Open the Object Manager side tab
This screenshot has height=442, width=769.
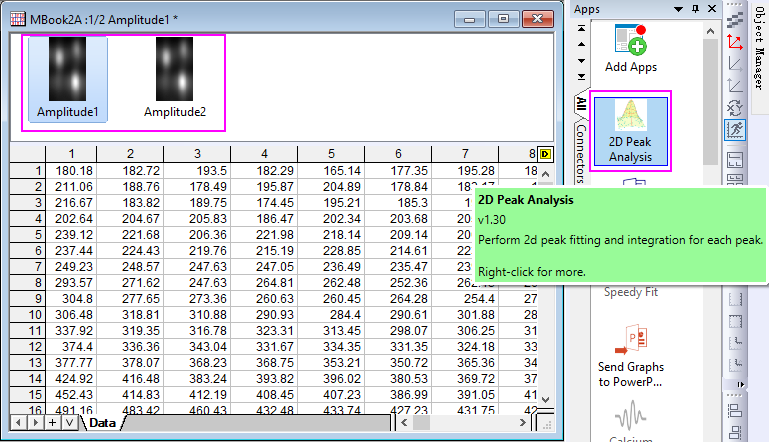point(759,49)
